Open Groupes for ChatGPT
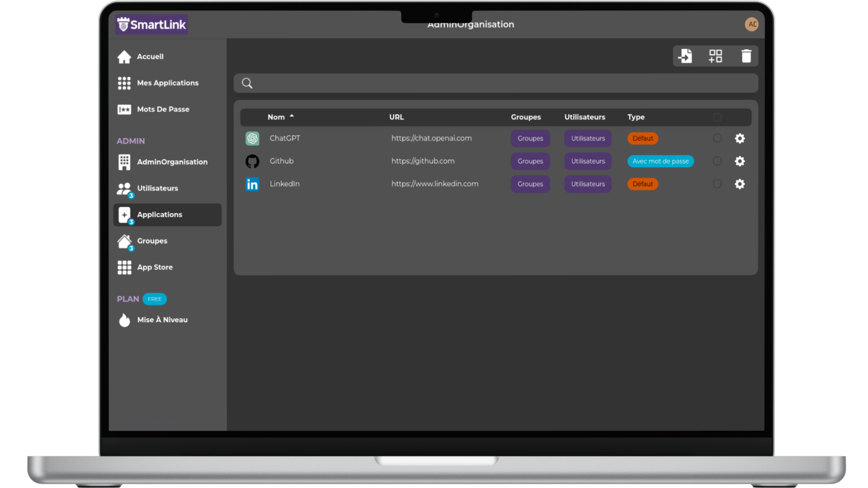 530,138
